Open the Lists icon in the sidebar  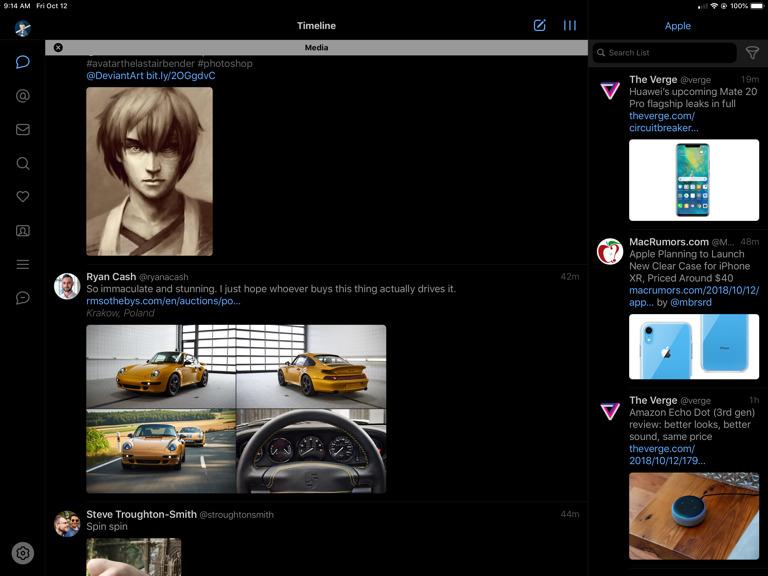(22, 264)
